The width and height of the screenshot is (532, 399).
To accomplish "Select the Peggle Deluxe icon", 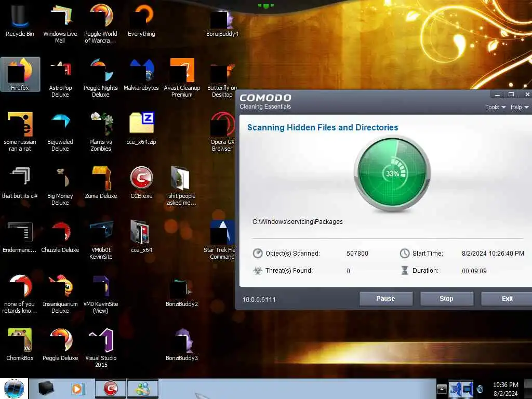I will (60, 344).
